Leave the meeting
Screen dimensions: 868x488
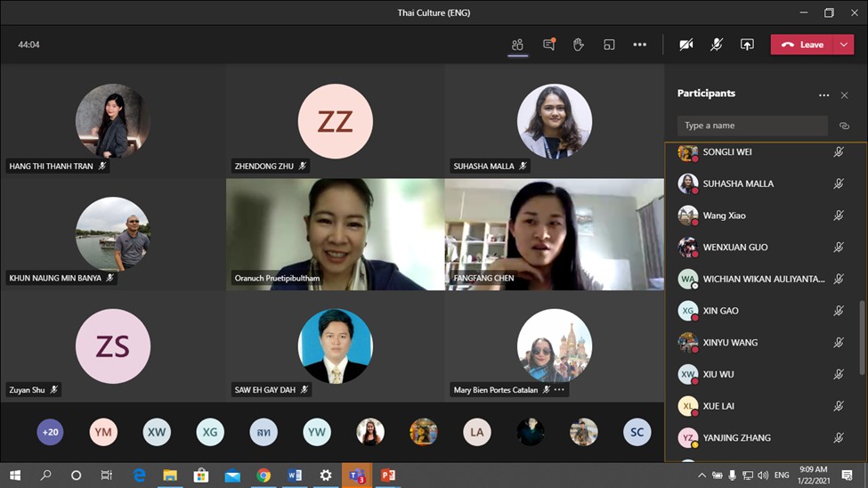(802, 45)
